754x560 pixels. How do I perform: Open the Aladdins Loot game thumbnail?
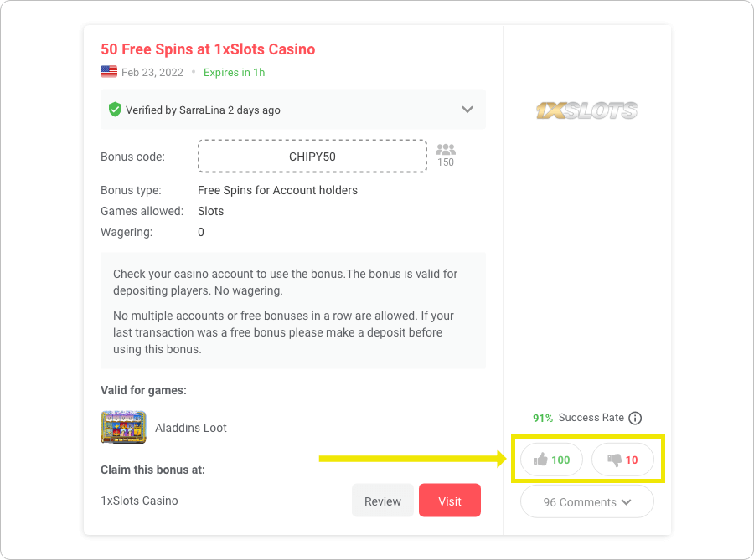coord(123,427)
